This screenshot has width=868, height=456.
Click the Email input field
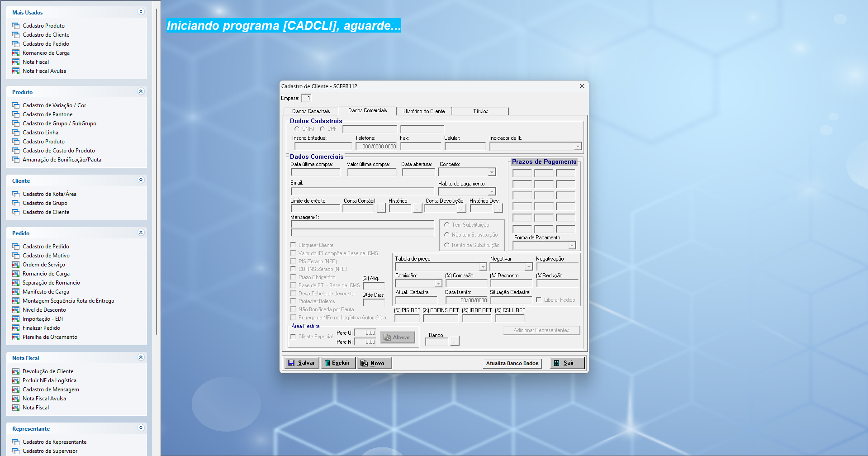(x=362, y=191)
